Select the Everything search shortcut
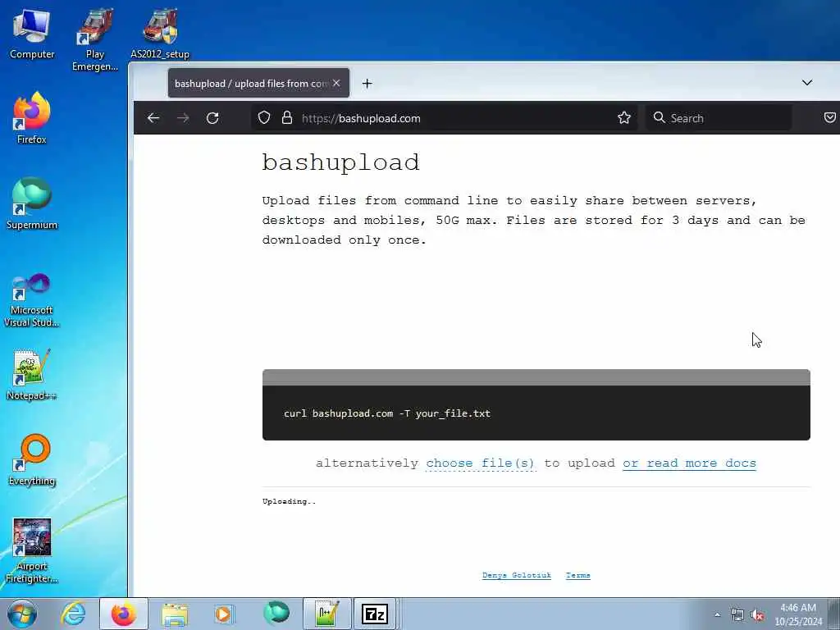 32,459
